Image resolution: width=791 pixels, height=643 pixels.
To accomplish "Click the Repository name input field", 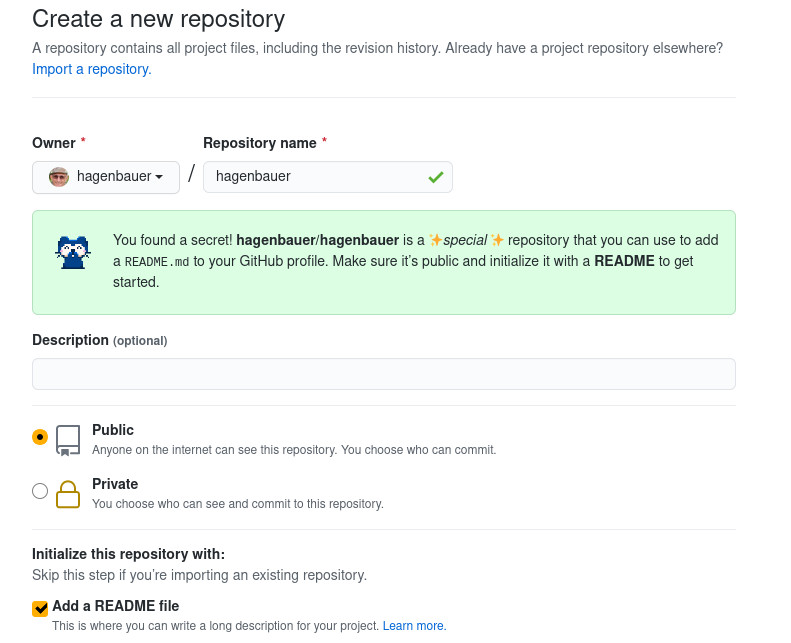I will (328, 177).
